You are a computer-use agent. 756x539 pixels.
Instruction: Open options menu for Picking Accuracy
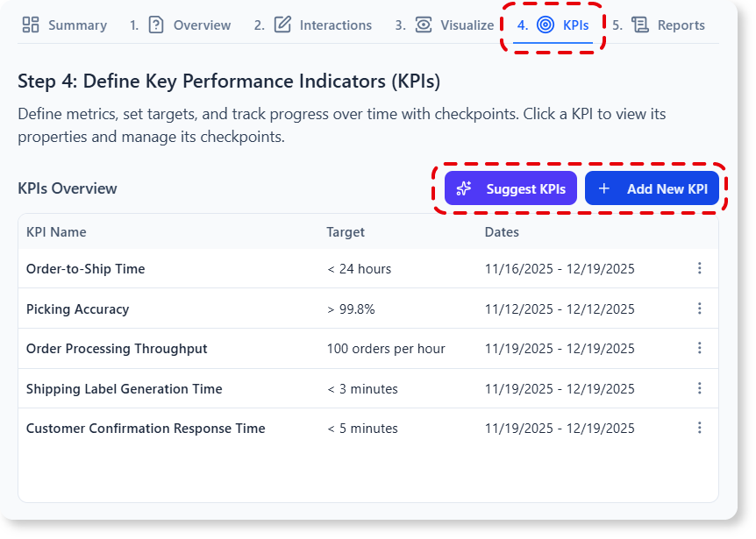tap(699, 309)
